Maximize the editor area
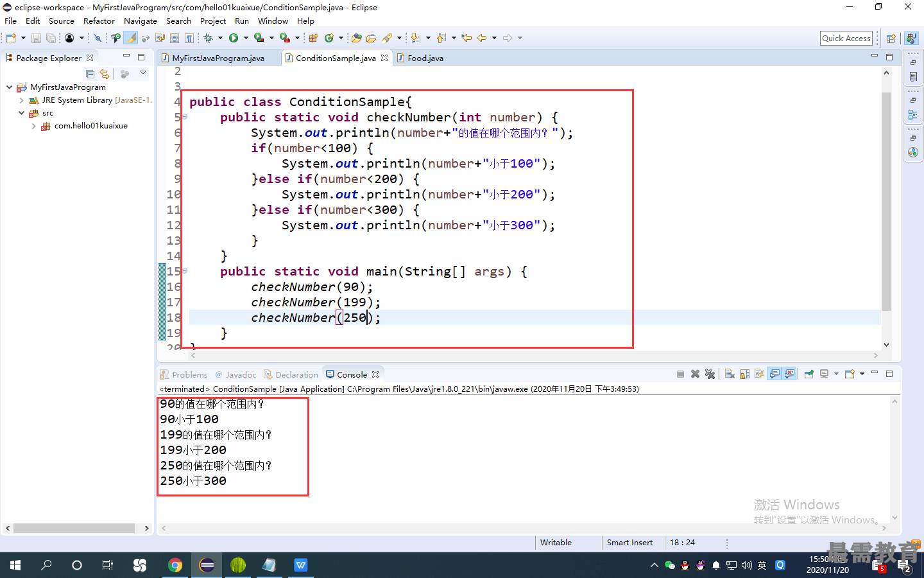The height and width of the screenshot is (578, 924). [889, 57]
